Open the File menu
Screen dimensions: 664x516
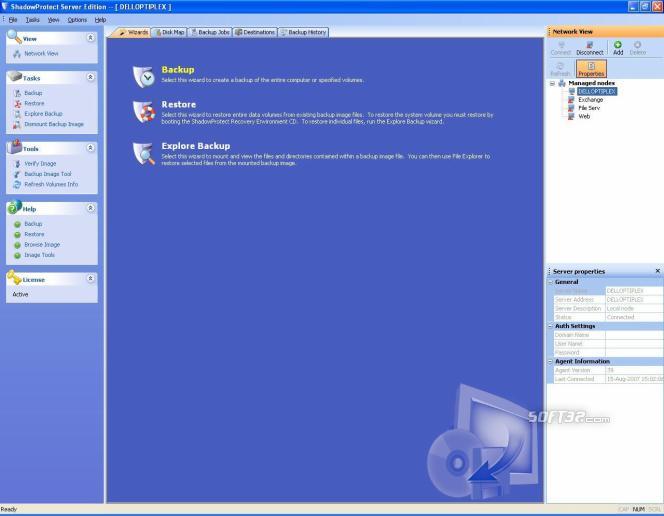pos(13,20)
